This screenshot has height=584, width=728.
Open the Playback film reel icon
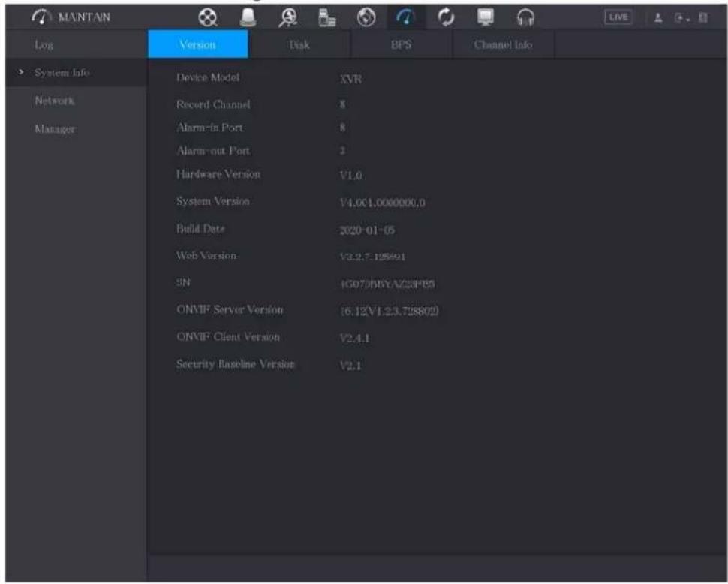click(208, 18)
